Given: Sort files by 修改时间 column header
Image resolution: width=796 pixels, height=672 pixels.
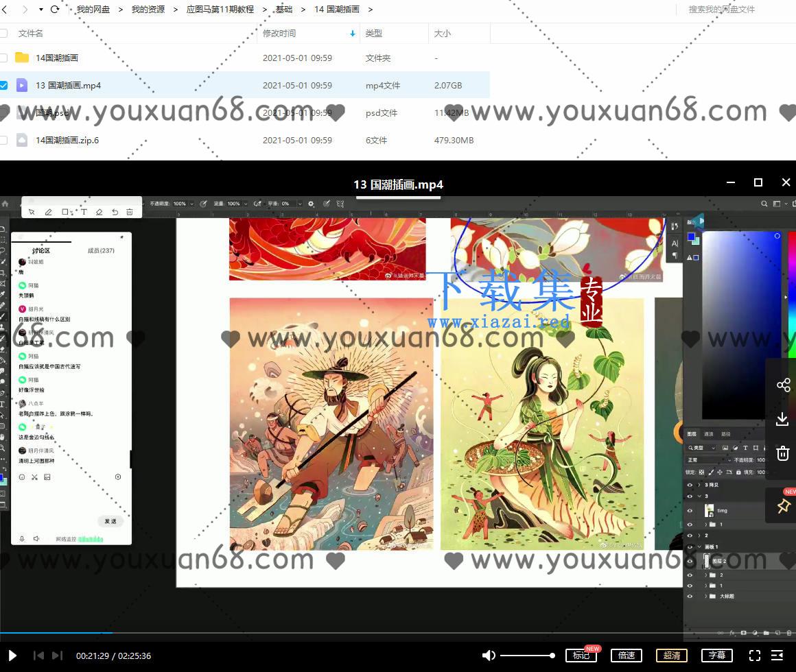Looking at the screenshot, I should (x=279, y=34).
